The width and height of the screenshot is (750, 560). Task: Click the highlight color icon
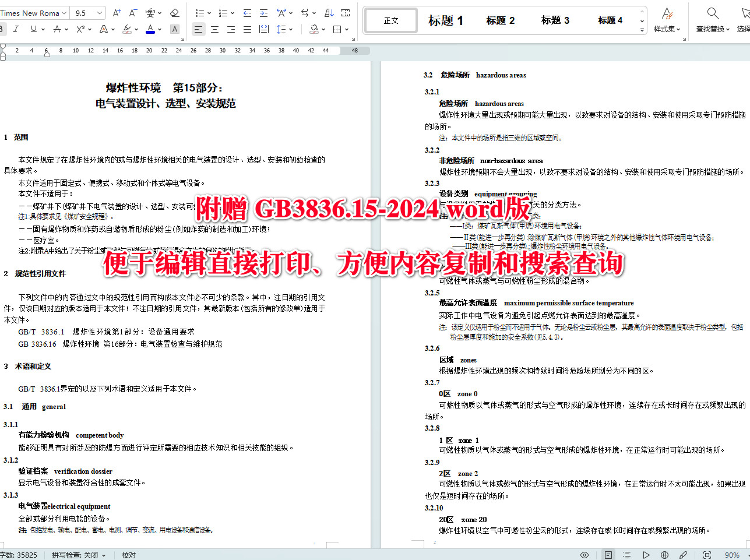pyautogui.click(x=128, y=29)
